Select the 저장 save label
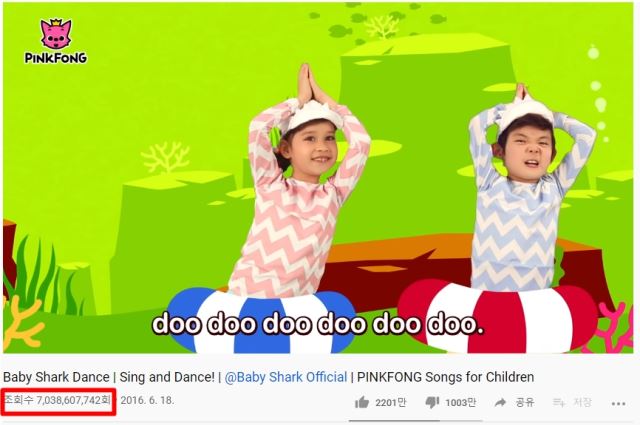The height and width of the screenshot is (425, 640). [x=582, y=403]
